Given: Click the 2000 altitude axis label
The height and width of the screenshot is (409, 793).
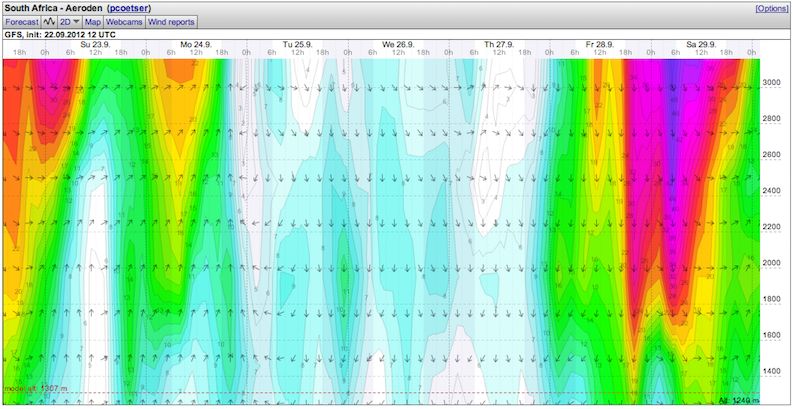Looking at the screenshot, I should click(x=771, y=263).
